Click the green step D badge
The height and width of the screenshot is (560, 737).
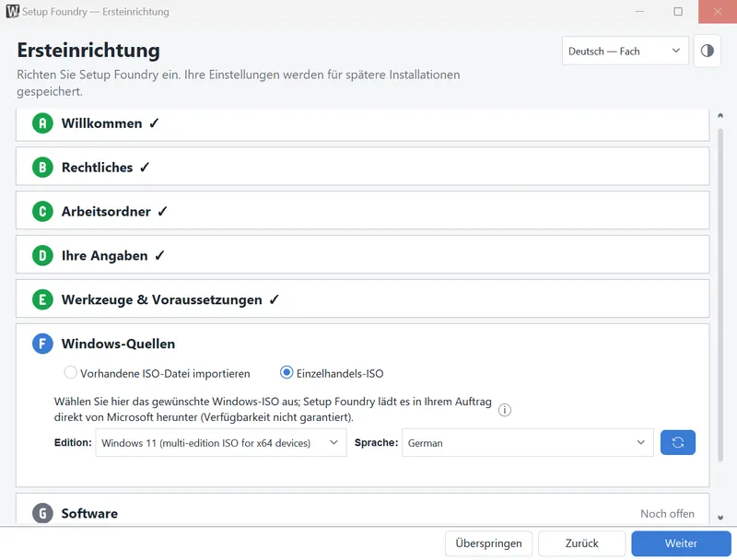click(42, 255)
